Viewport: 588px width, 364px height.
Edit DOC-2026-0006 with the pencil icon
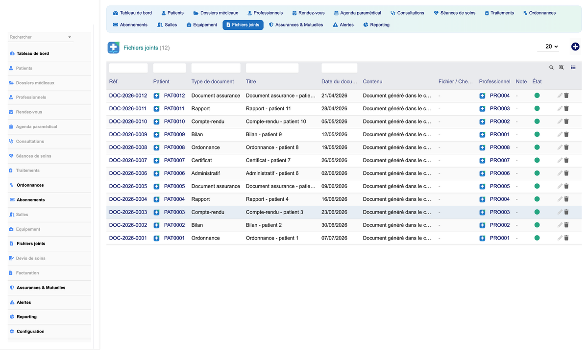560,173
